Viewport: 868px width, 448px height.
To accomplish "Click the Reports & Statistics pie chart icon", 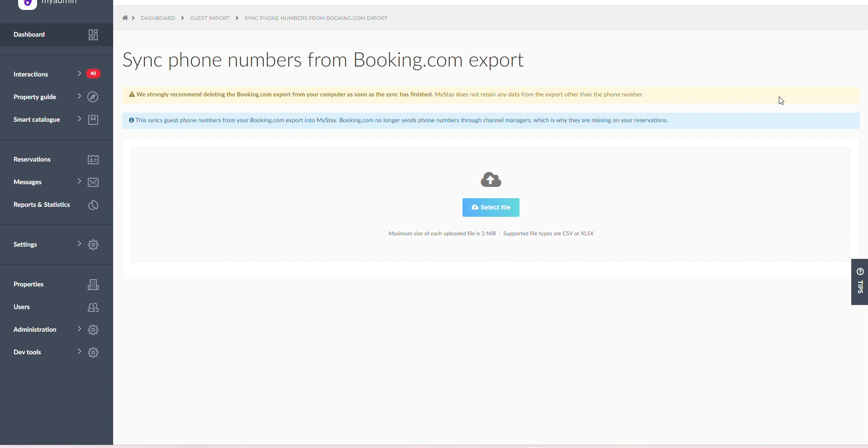I will point(93,205).
